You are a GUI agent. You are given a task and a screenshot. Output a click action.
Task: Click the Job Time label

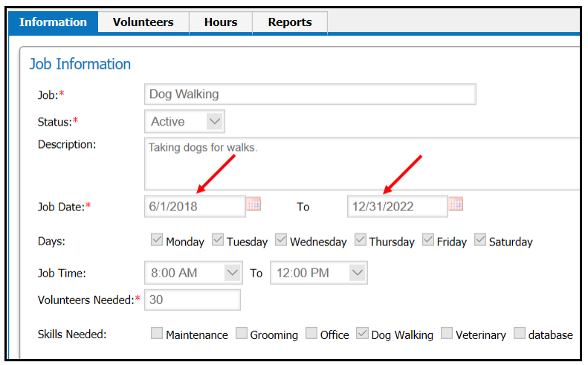click(x=62, y=273)
